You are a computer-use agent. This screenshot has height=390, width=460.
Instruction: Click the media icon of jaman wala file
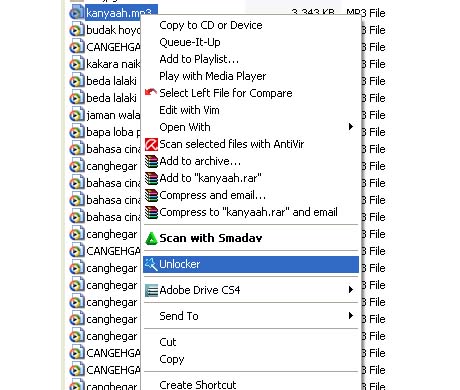tap(76, 115)
